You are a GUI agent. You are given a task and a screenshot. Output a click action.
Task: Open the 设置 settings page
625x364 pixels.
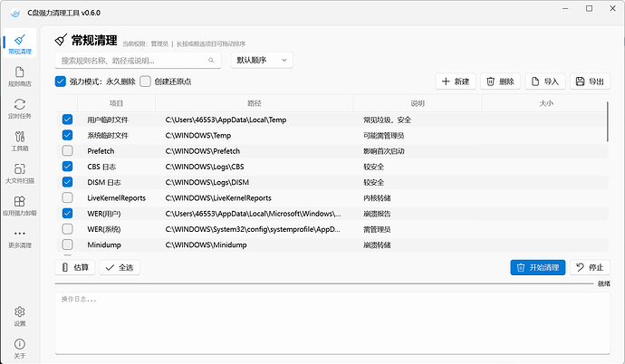pyautogui.click(x=20, y=316)
